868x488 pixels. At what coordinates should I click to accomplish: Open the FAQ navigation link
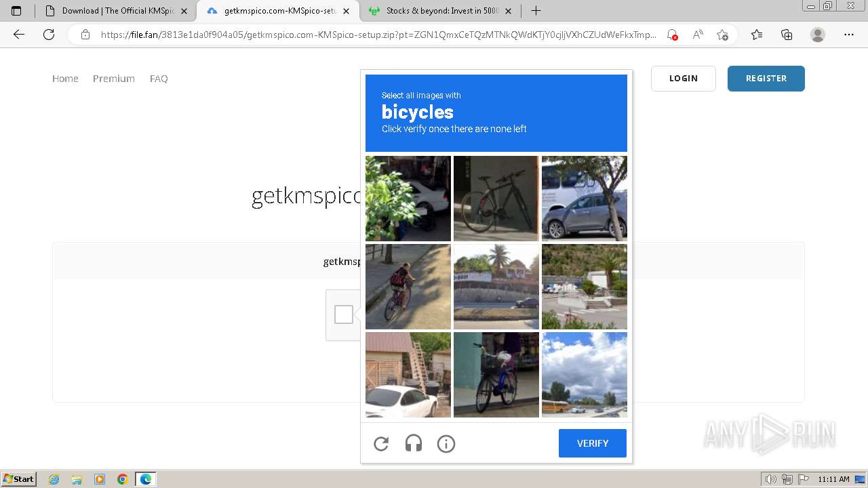tap(159, 79)
